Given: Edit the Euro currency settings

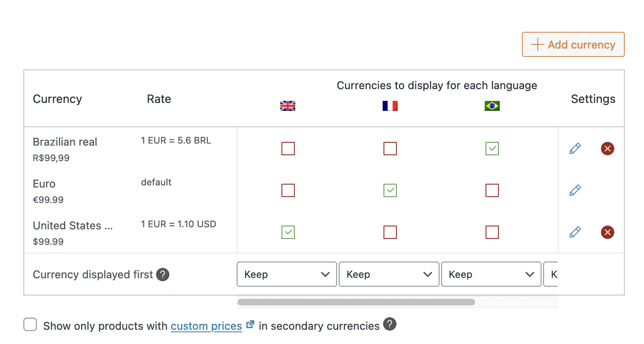Looking at the screenshot, I should [x=575, y=190].
